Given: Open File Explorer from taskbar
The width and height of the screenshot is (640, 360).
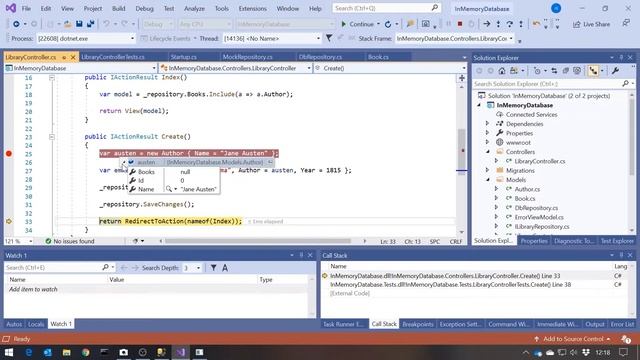Looking at the screenshot, I should point(67,352).
